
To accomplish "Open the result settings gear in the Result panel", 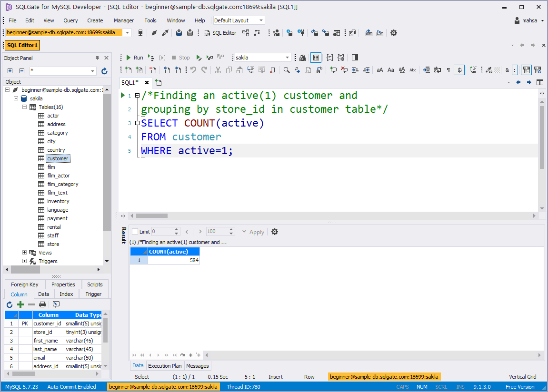I will point(274,232).
